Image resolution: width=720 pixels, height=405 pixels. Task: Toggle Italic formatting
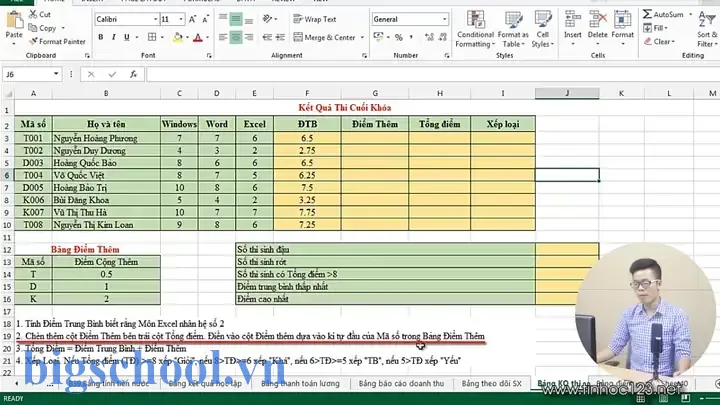pos(113,37)
